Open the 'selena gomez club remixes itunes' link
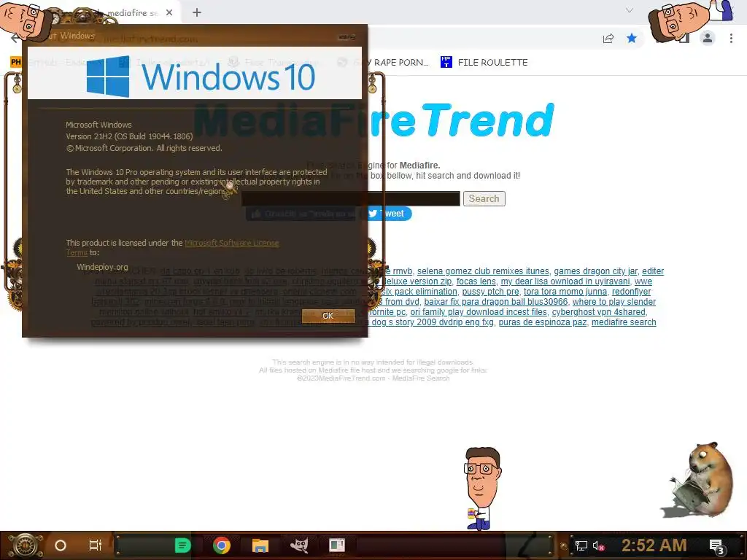The height and width of the screenshot is (560, 747). tap(483, 271)
